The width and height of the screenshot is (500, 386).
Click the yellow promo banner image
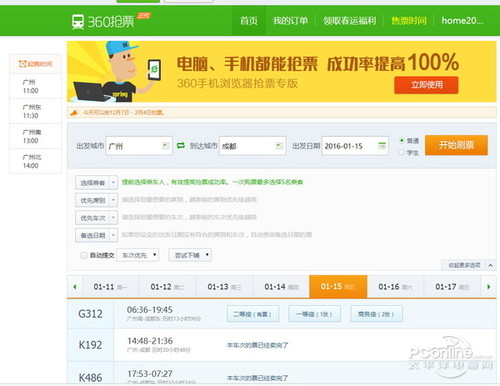tap(282, 71)
